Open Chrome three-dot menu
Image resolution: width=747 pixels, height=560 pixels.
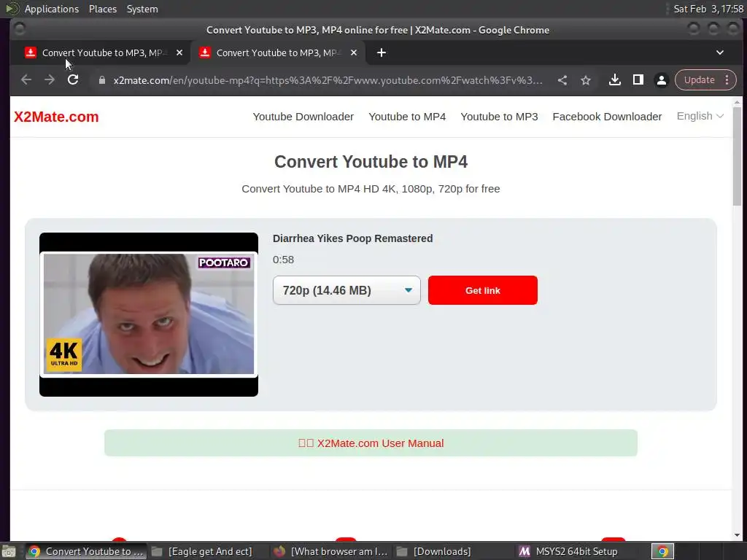(727, 80)
